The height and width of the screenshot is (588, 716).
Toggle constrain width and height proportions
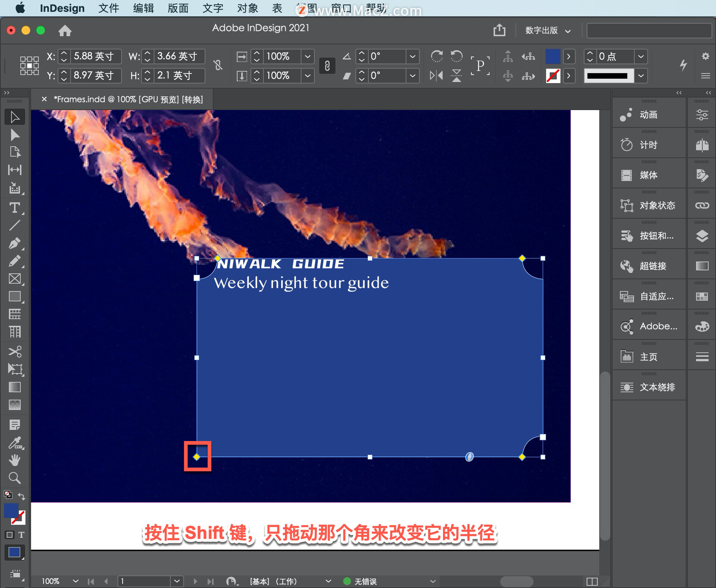pos(218,66)
